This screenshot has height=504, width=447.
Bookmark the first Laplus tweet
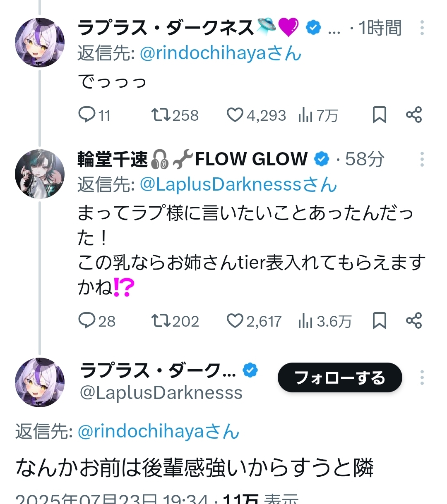tap(379, 115)
